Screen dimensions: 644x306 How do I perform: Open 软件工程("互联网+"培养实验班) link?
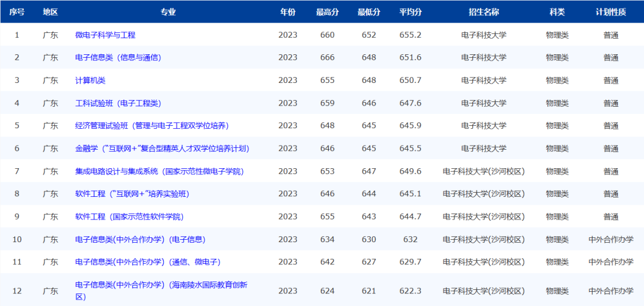tap(132, 193)
